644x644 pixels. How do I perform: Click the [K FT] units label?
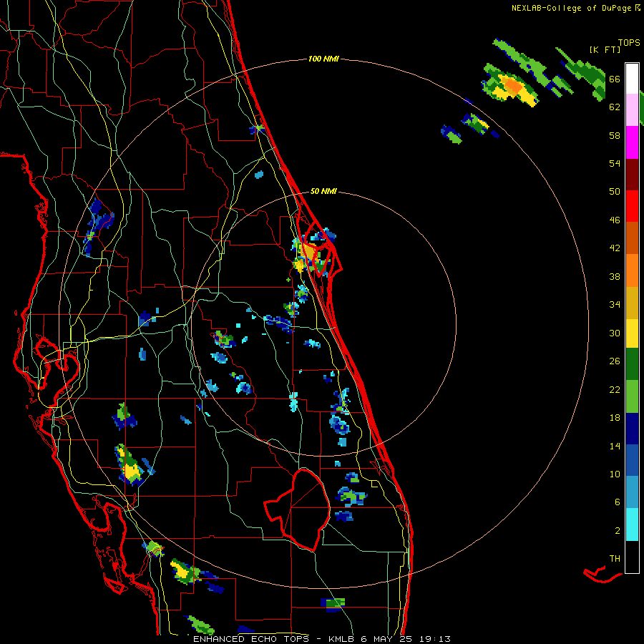tap(605, 50)
